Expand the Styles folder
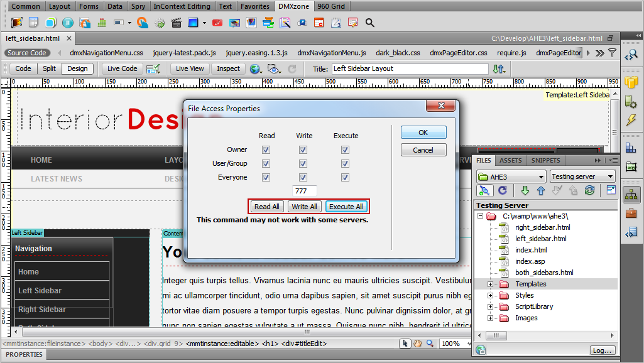 (x=490, y=295)
